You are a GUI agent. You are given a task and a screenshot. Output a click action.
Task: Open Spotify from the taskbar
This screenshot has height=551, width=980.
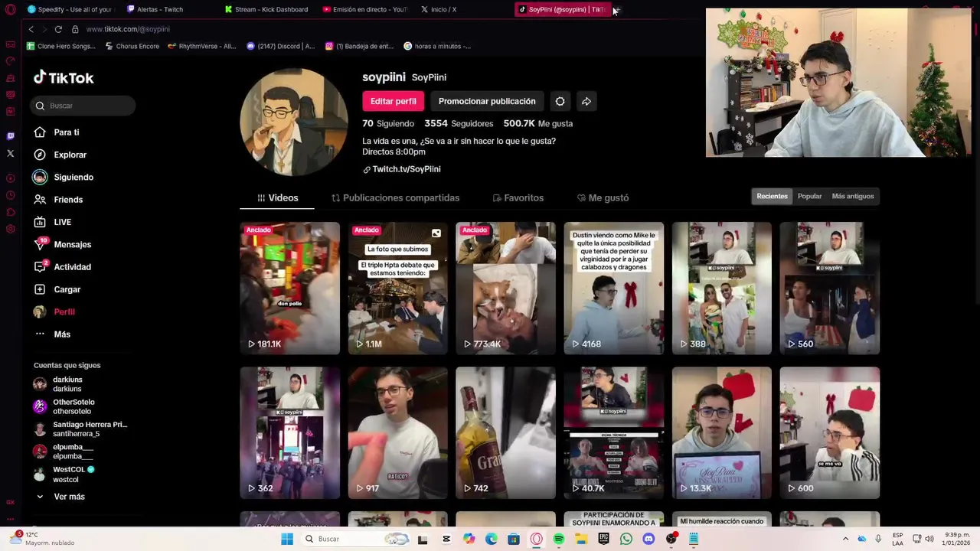559,539
